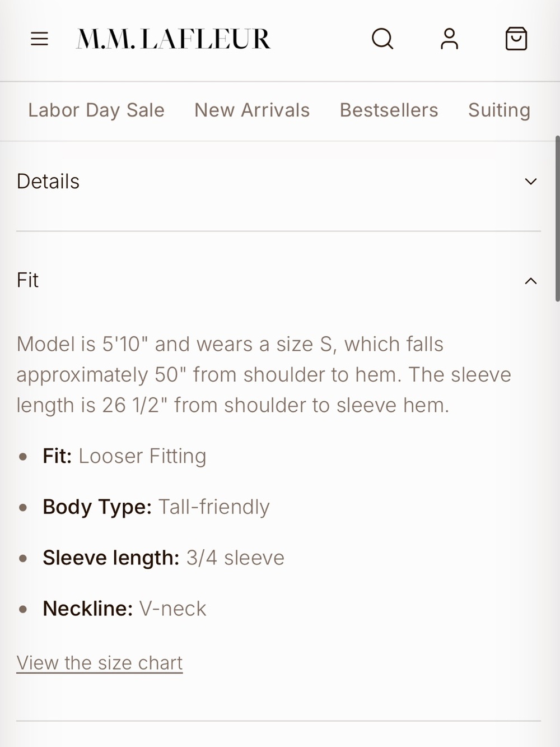
Task: Open the hamburger navigation menu
Action: click(x=39, y=39)
